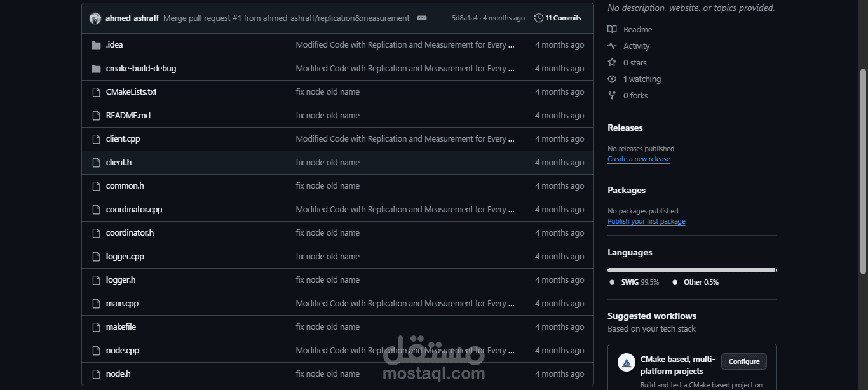This screenshot has width=868, height=390.
Task: Open the .idea folder name
Action: 114,45
